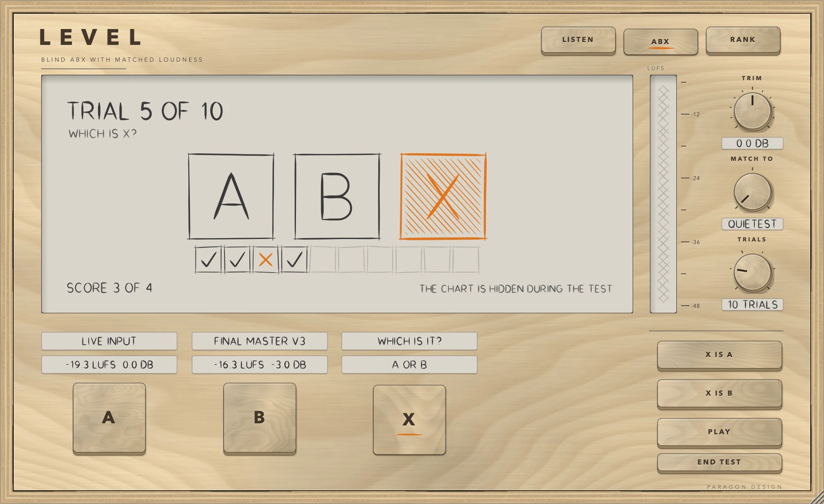Click the window resize corner grip

(817, 497)
